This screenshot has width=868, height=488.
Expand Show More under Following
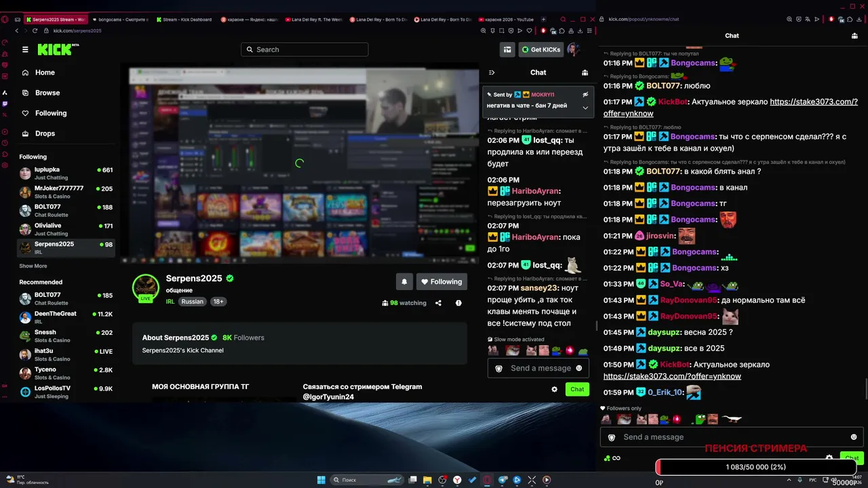point(33,266)
